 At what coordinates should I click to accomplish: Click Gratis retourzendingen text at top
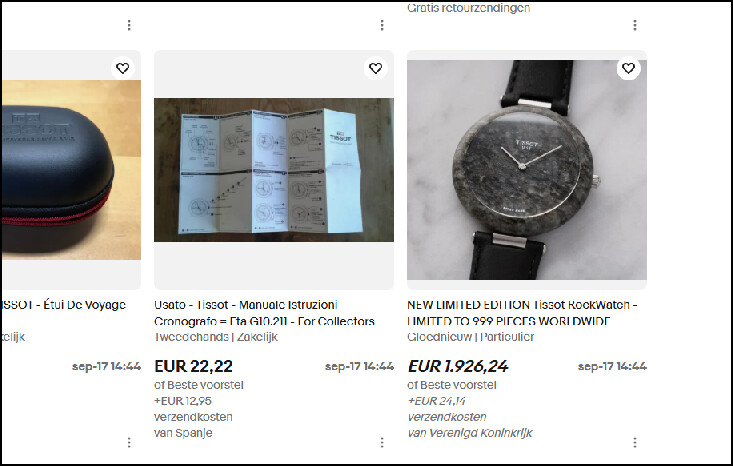(468, 7)
